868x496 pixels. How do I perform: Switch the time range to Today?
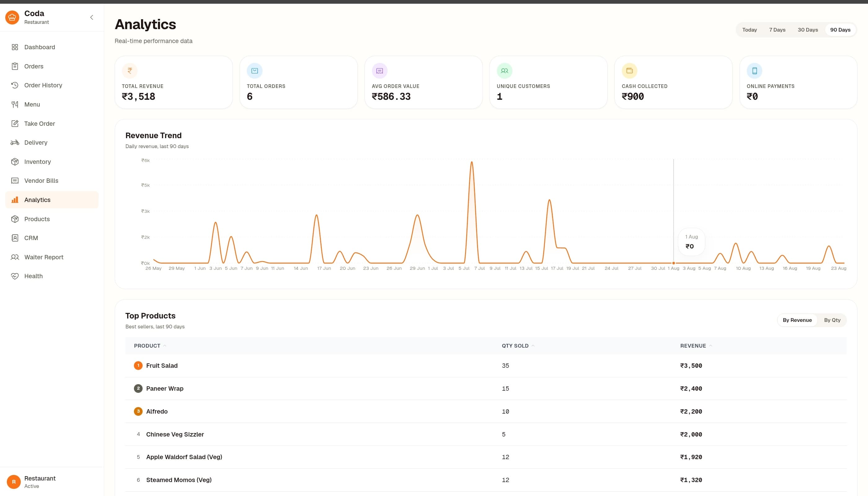749,30
